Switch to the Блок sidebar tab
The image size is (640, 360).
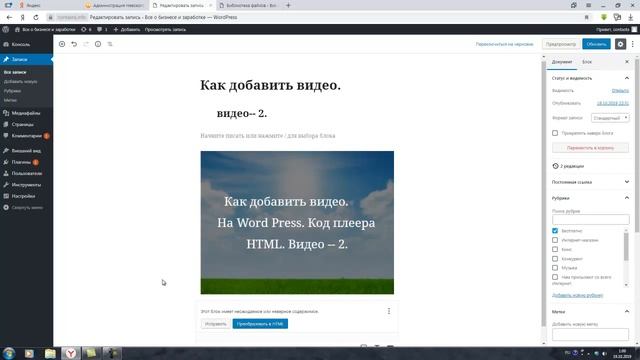coord(587,62)
